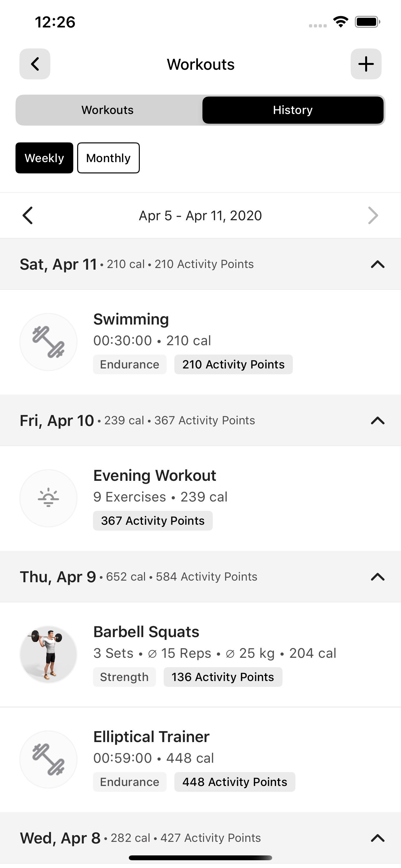Open Barbell Squats exercise thumbnail
401x868 pixels.
(48, 654)
